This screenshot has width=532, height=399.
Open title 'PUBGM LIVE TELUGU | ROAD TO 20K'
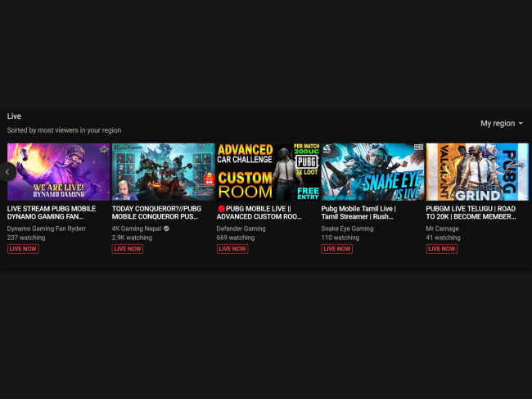[x=471, y=212]
